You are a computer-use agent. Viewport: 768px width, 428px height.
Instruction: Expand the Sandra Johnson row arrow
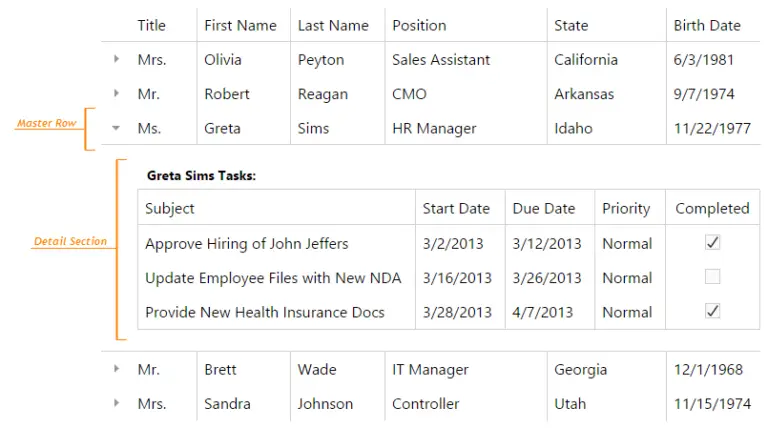tap(117, 404)
